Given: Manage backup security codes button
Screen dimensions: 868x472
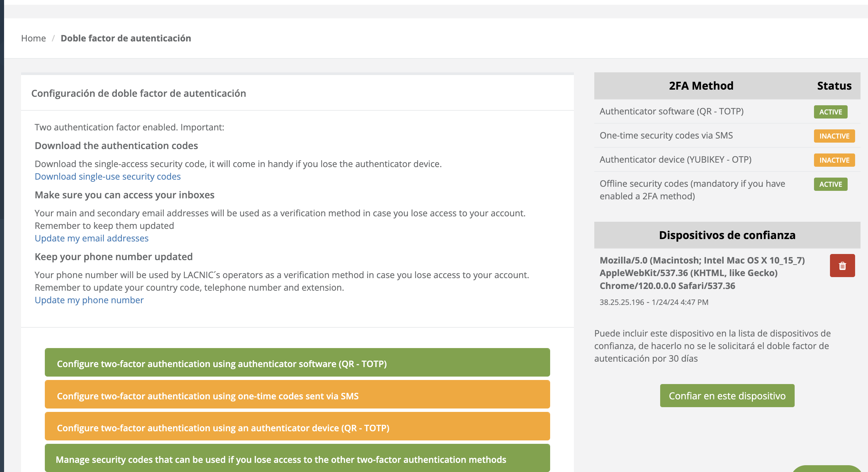Looking at the screenshot, I should click(x=297, y=458).
